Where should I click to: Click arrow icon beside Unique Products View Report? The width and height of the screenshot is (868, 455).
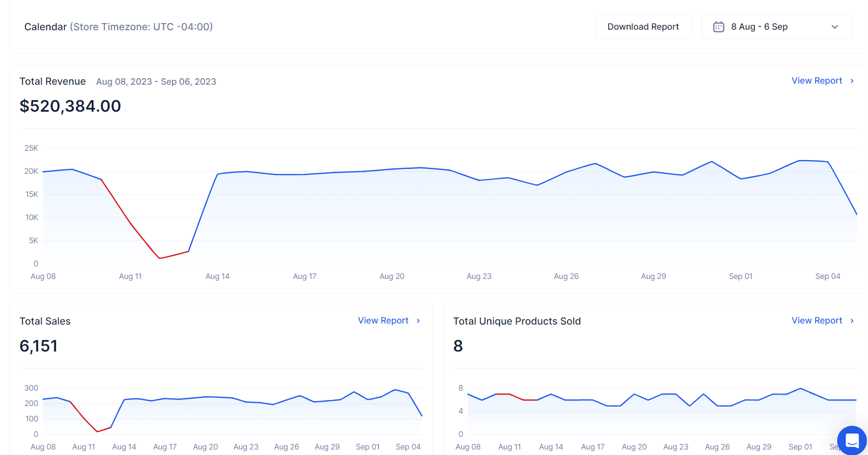(x=852, y=321)
